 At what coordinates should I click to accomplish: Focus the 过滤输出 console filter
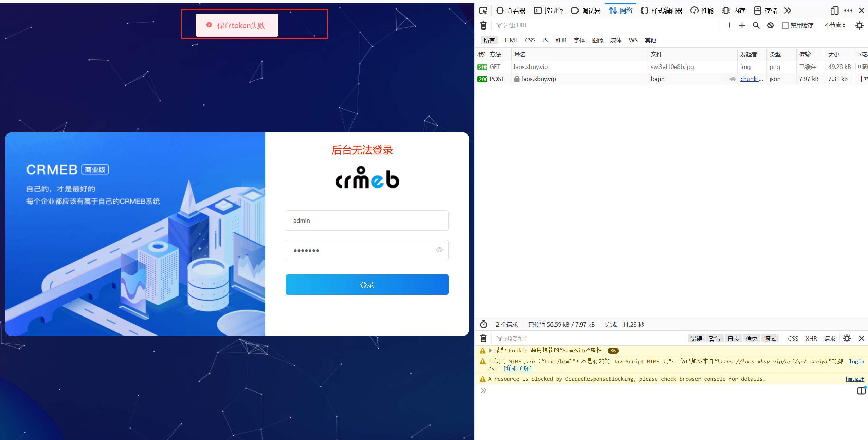(x=589, y=339)
